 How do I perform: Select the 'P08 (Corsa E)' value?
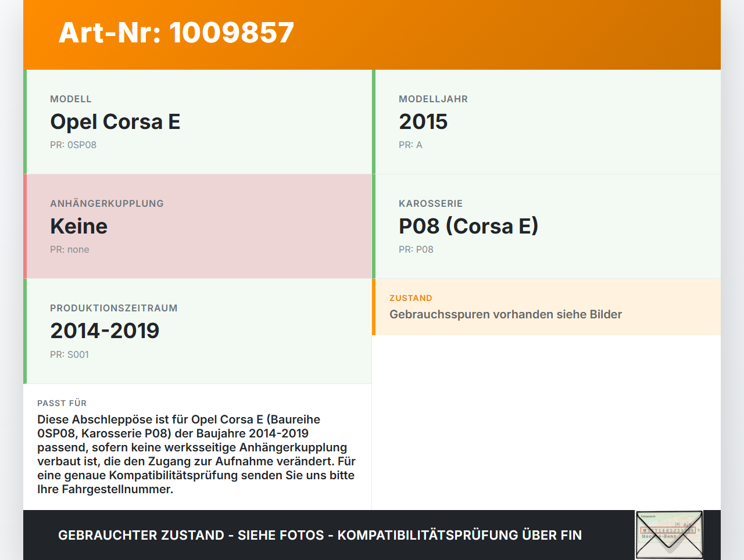(x=468, y=226)
